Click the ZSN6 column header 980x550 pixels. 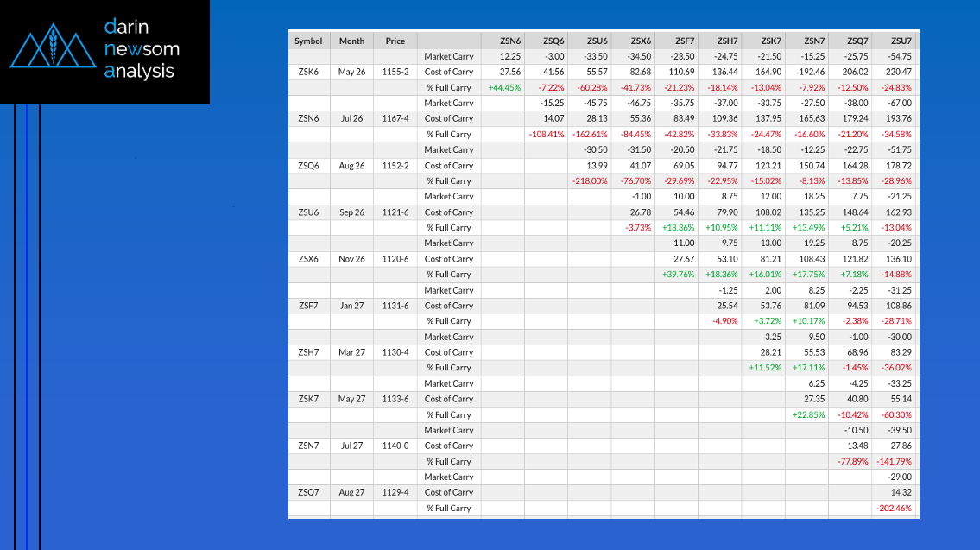click(x=510, y=41)
